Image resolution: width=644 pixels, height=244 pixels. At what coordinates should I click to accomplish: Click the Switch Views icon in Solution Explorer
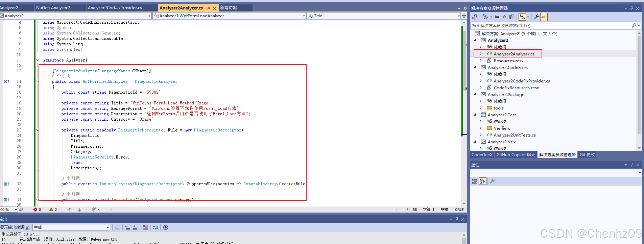[x=475, y=17]
